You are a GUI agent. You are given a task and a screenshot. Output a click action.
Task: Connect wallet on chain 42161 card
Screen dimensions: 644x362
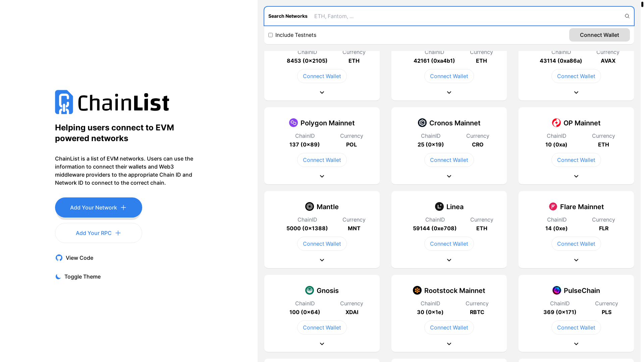[449, 76]
